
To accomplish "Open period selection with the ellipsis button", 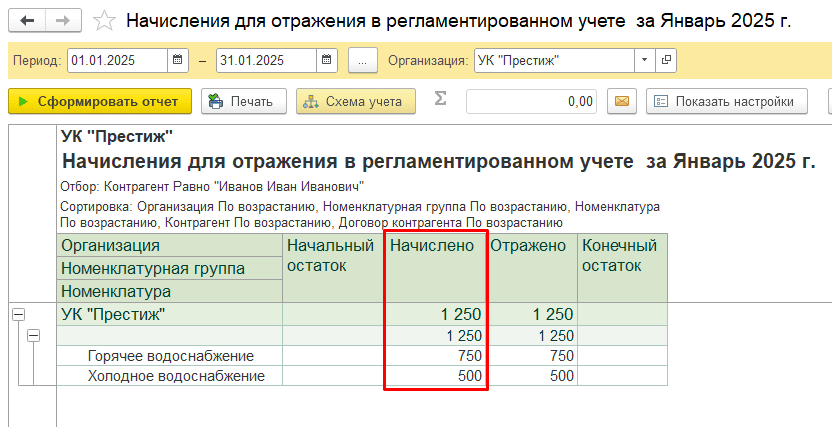I will tap(362, 60).
